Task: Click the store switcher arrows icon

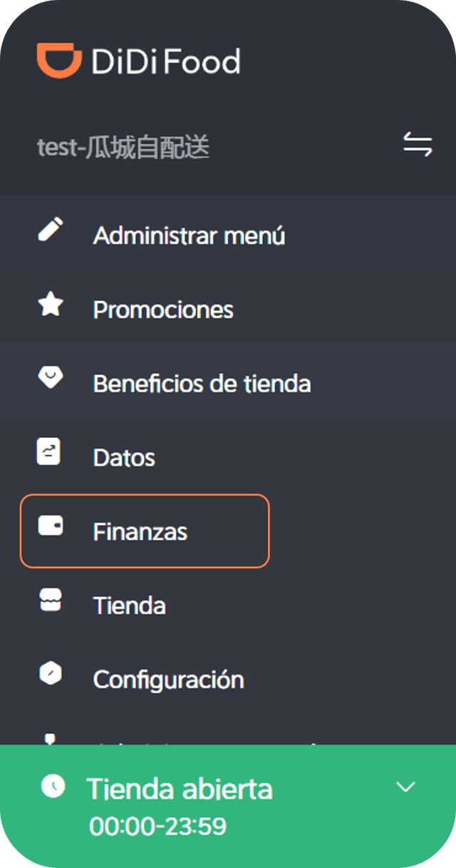Action: (419, 144)
